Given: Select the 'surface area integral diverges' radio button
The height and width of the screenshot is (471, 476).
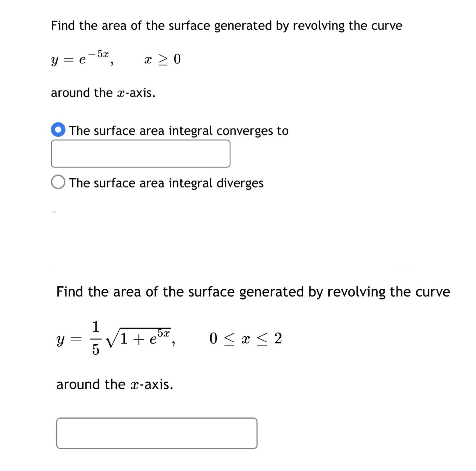Looking at the screenshot, I should (58, 183).
